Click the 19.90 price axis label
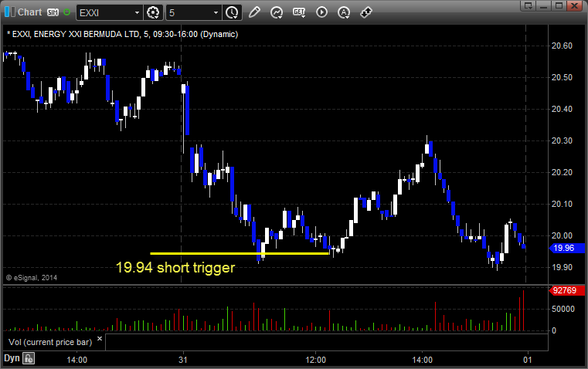 [x=562, y=267]
